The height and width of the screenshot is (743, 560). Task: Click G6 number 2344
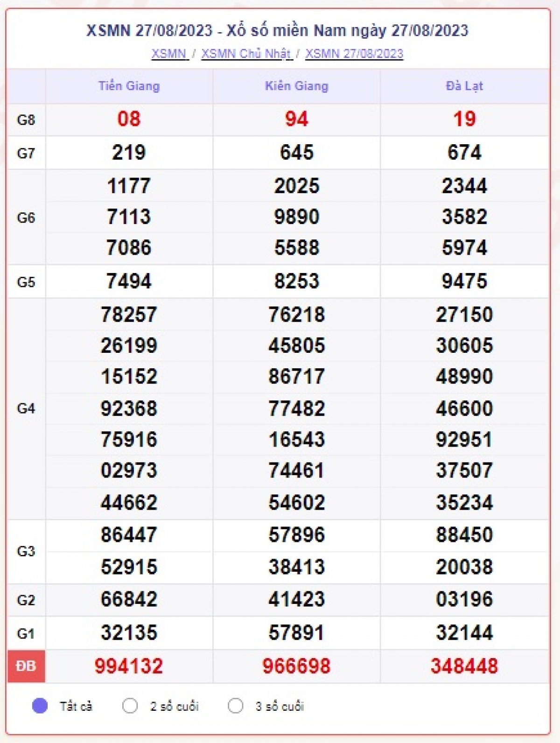(x=464, y=186)
